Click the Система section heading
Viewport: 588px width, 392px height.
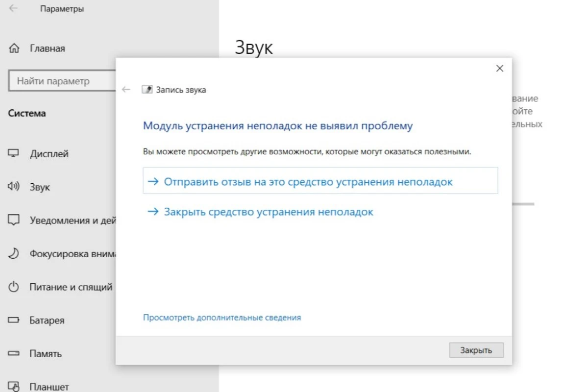coord(27,113)
